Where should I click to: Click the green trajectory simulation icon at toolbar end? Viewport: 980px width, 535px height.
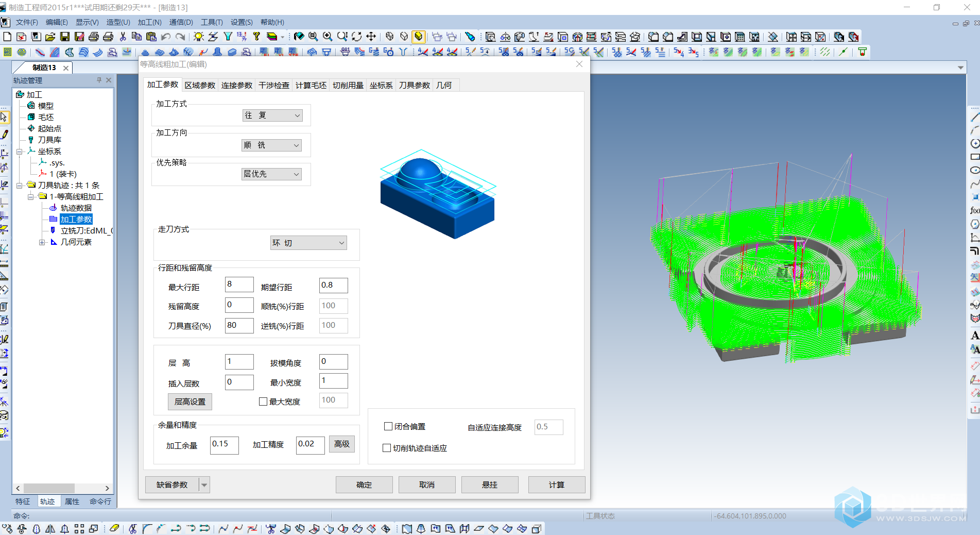click(x=862, y=52)
